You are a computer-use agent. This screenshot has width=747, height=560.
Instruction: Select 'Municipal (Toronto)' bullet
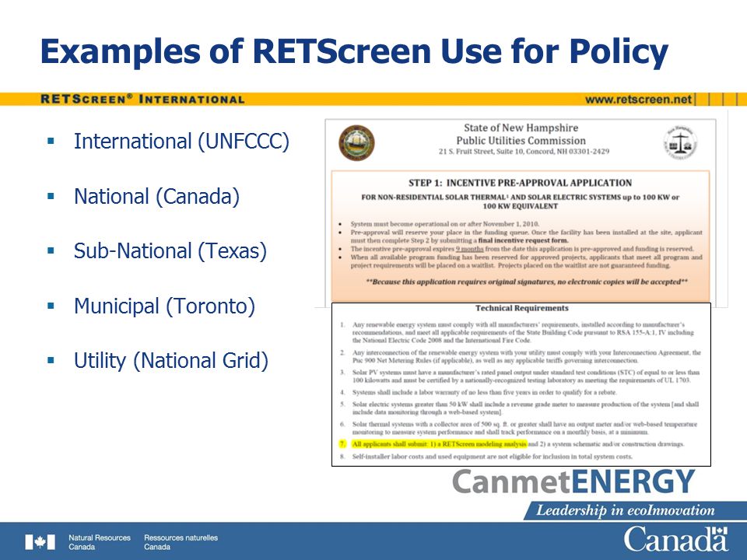click(164, 306)
